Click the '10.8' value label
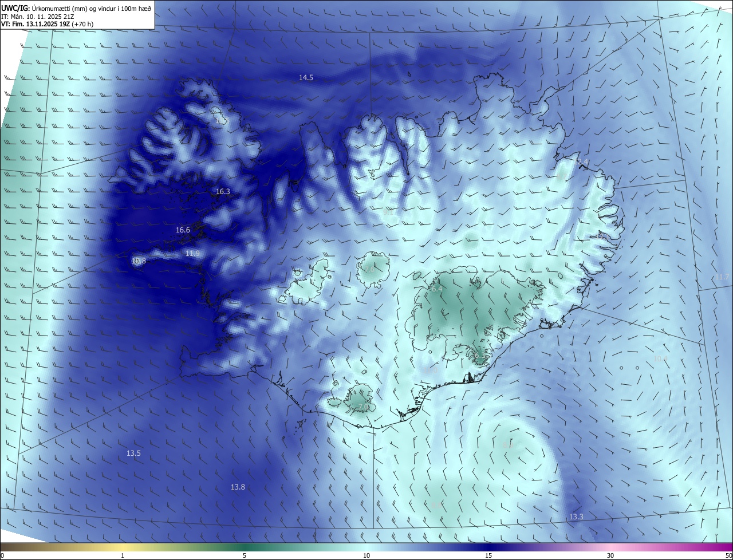The height and width of the screenshot is (560, 733). (x=139, y=261)
